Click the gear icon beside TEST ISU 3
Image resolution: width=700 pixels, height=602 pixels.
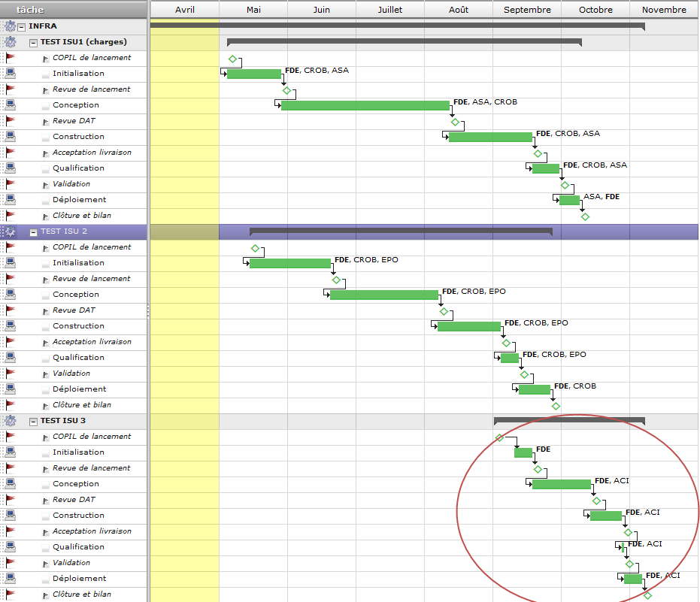[11, 421]
